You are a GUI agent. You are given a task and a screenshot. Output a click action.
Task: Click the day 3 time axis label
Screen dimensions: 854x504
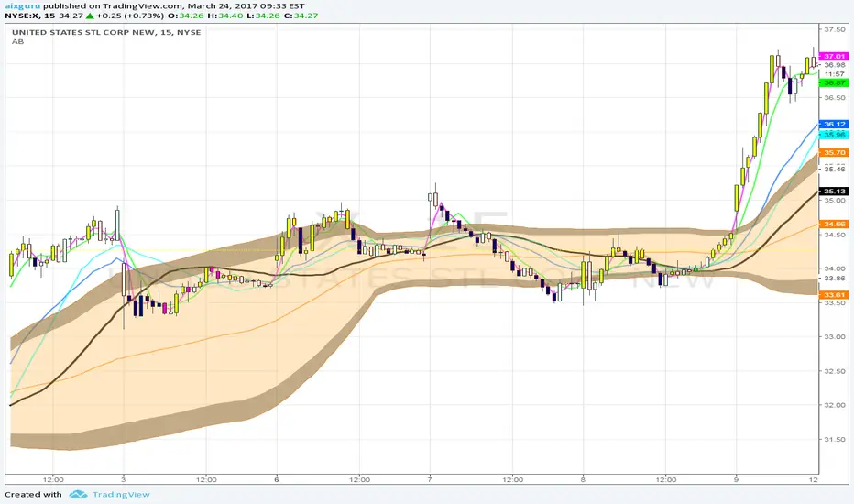(x=124, y=479)
